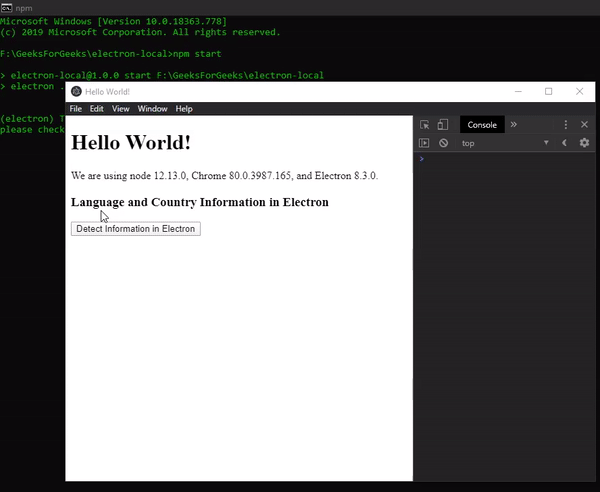Maximize the Hello World window

tap(549, 91)
